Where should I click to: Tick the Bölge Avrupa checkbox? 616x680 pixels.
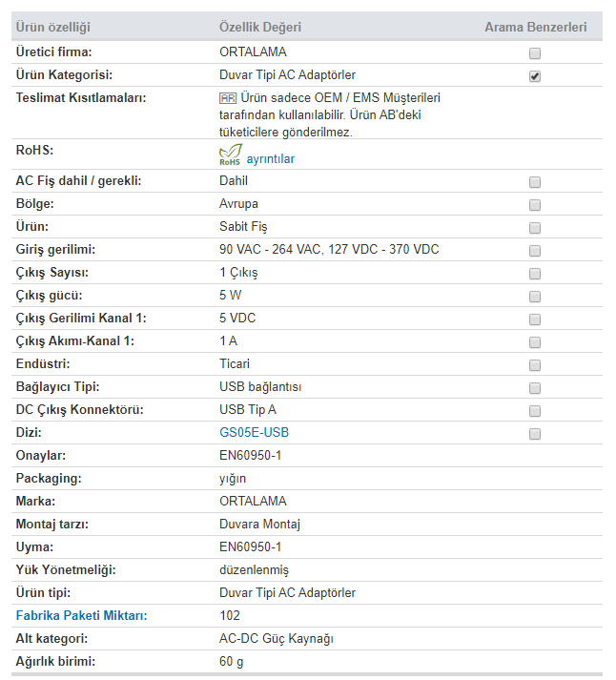pos(535,205)
